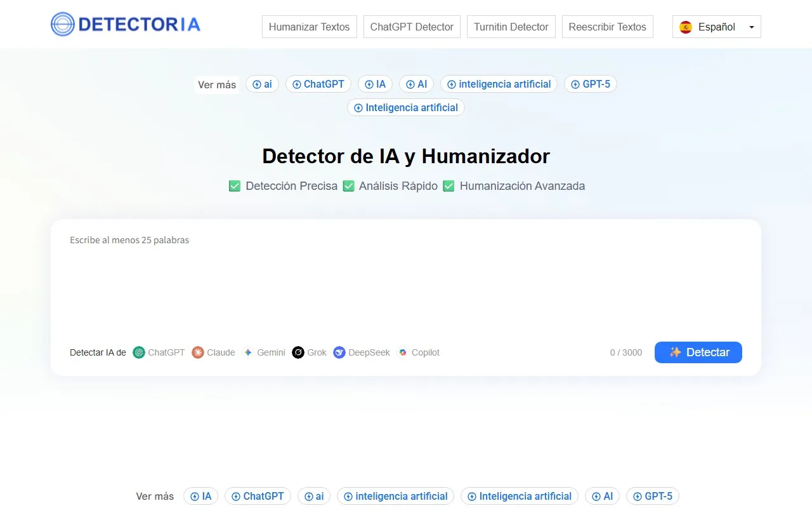The image size is (812, 508).
Task: Check the 0/3000 word counter
Action: pos(625,352)
